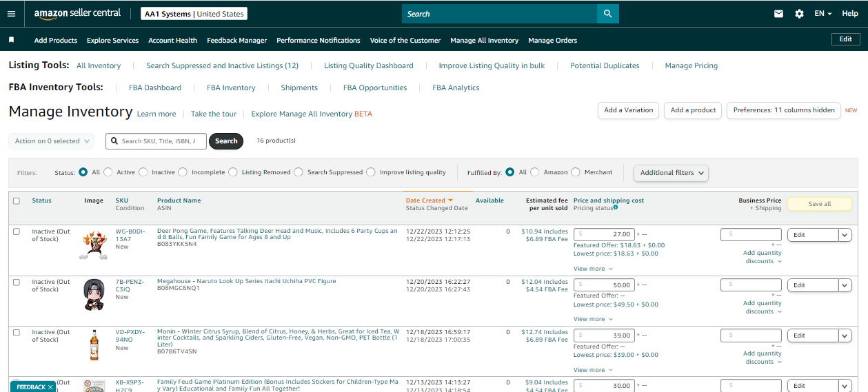The width and height of the screenshot is (868, 392).
Task: Click the search magnifier button in header
Action: point(607,14)
